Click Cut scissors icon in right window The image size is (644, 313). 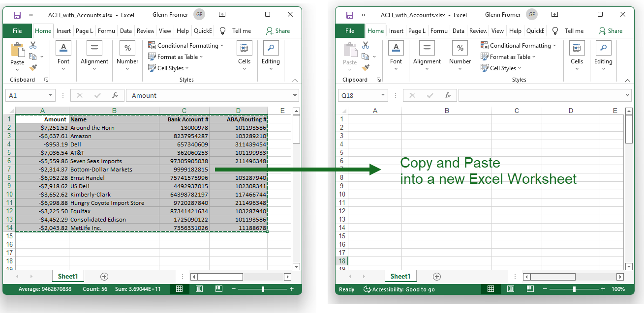pyautogui.click(x=366, y=45)
